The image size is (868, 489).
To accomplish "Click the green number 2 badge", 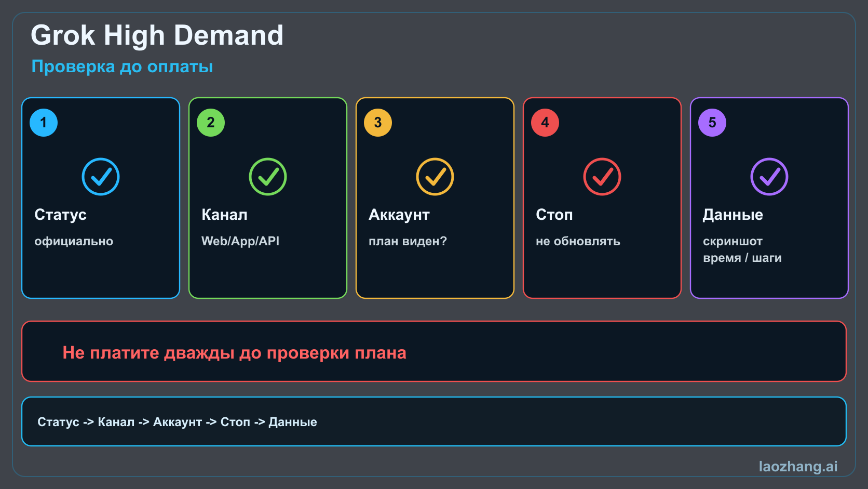I will click(211, 123).
